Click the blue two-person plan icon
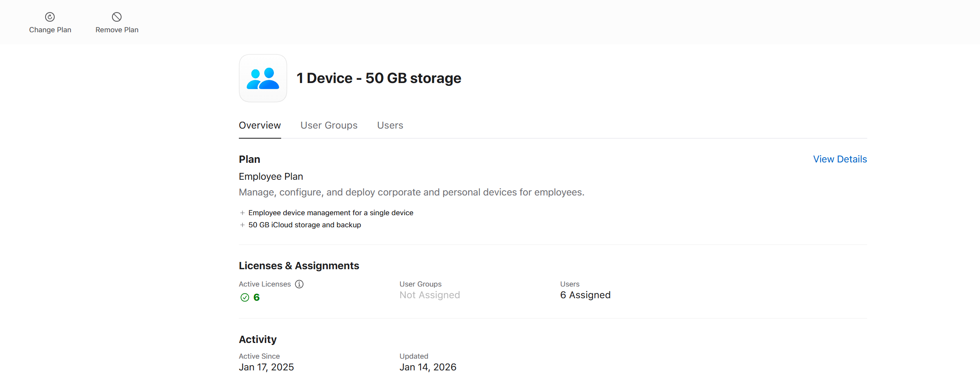This screenshot has height=374, width=980. (x=263, y=78)
